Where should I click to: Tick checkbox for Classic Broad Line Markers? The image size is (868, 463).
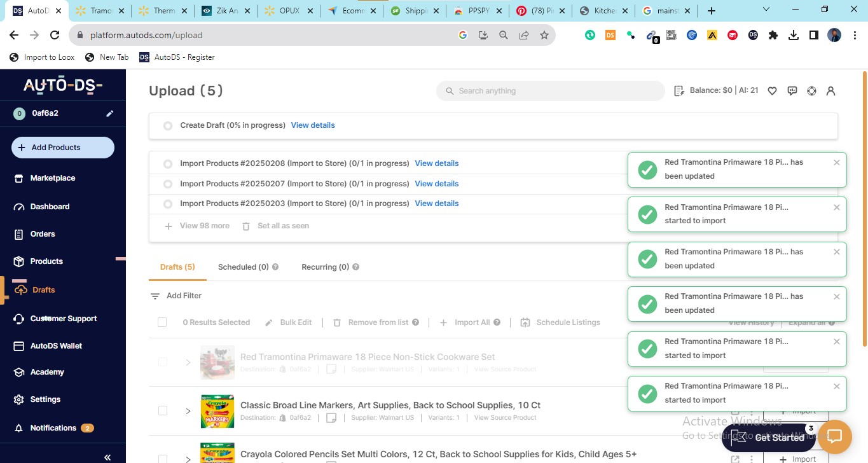point(163,411)
